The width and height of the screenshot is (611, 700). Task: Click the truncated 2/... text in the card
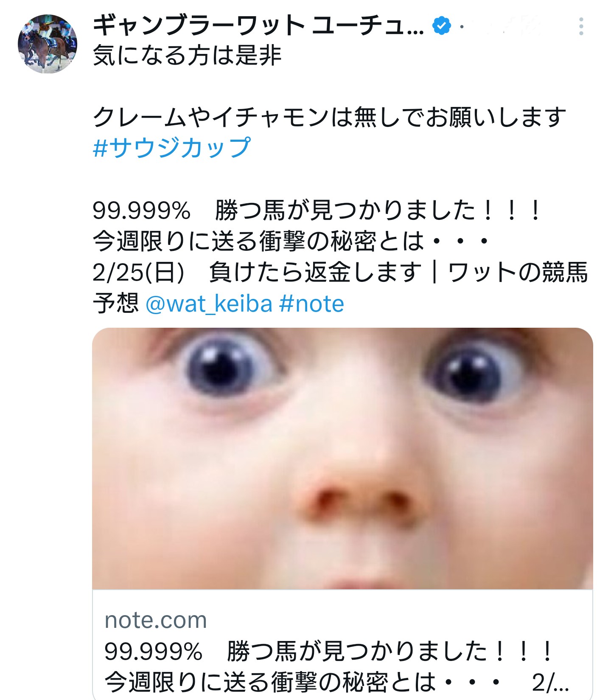pos(550,683)
